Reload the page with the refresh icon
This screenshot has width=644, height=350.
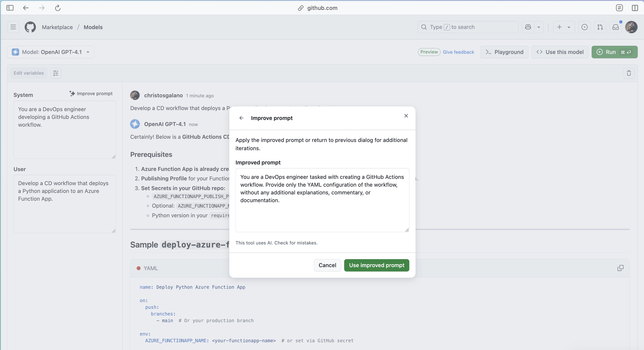coord(58,8)
